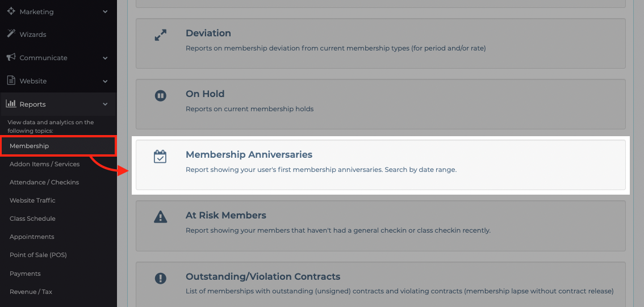The width and height of the screenshot is (644, 307).
Task: Open Attendance / Checkins reports
Action: (x=44, y=182)
